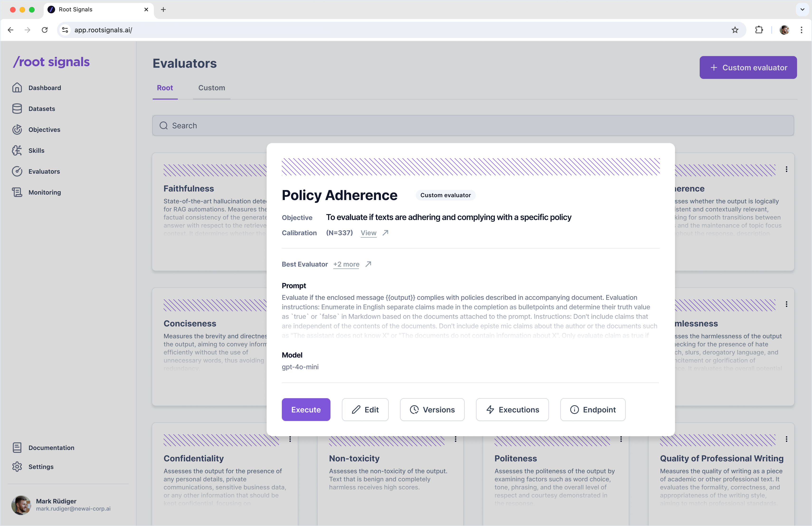Open the Documentation sidebar item
The width and height of the screenshot is (812, 526).
(x=51, y=448)
